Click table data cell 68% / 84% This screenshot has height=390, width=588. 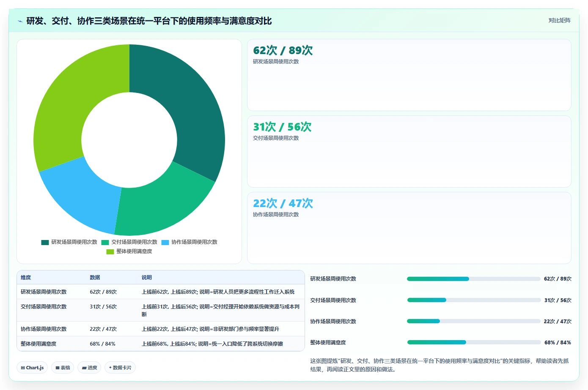pyautogui.click(x=102, y=344)
